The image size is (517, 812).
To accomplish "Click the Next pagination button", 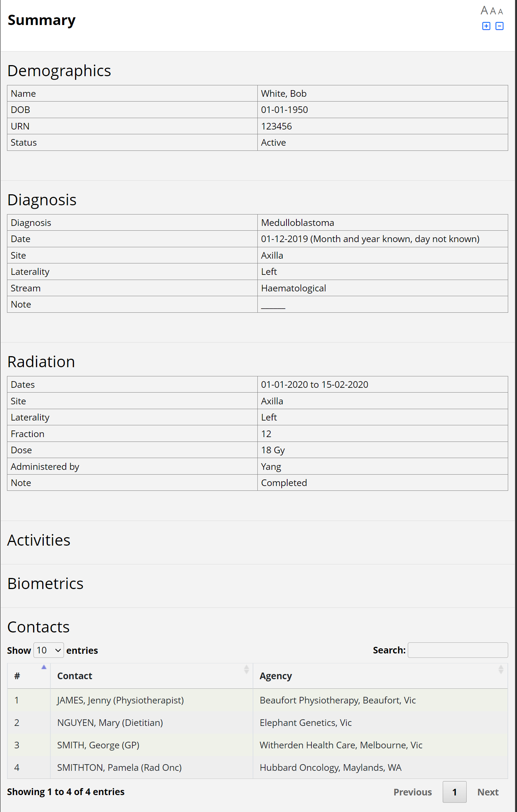I will pos(488,792).
